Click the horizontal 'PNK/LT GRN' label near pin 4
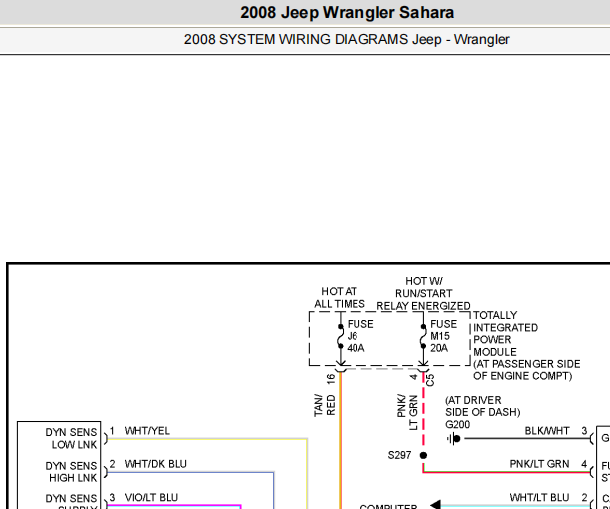This screenshot has height=509, width=610. coord(539,464)
